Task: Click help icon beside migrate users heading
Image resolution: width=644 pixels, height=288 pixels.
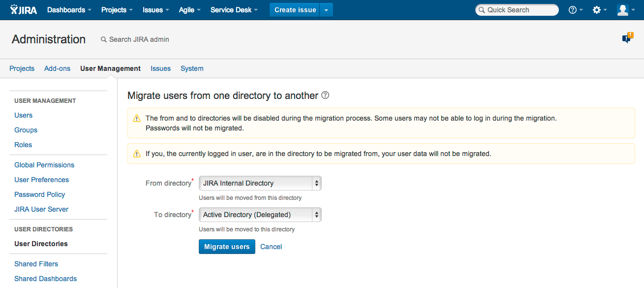Action: [325, 95]
